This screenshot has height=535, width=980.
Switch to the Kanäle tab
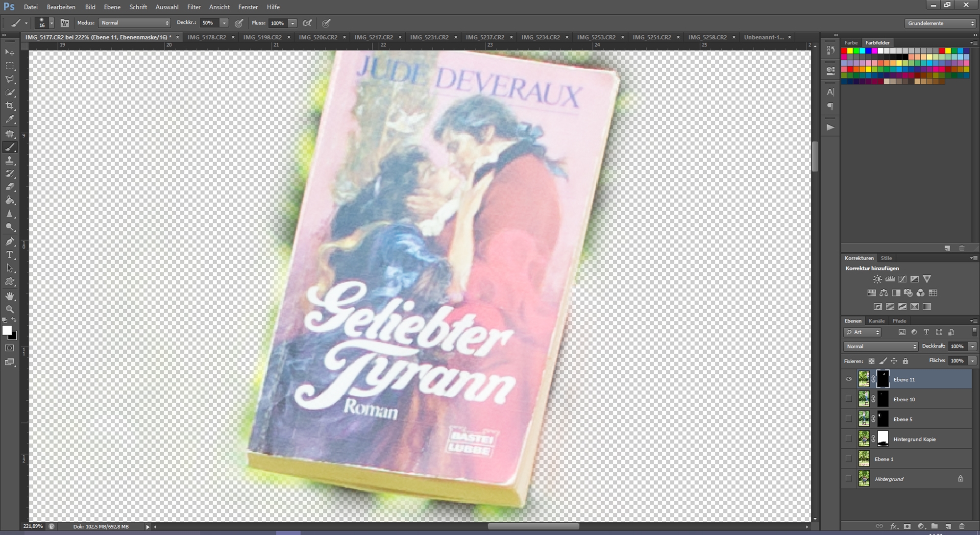(876, 321)
